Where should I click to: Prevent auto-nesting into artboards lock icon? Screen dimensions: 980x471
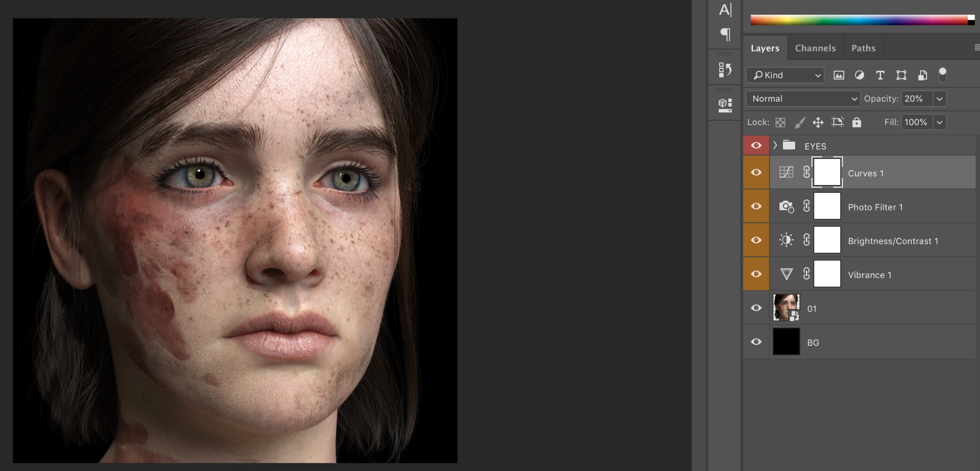[837, 122]
